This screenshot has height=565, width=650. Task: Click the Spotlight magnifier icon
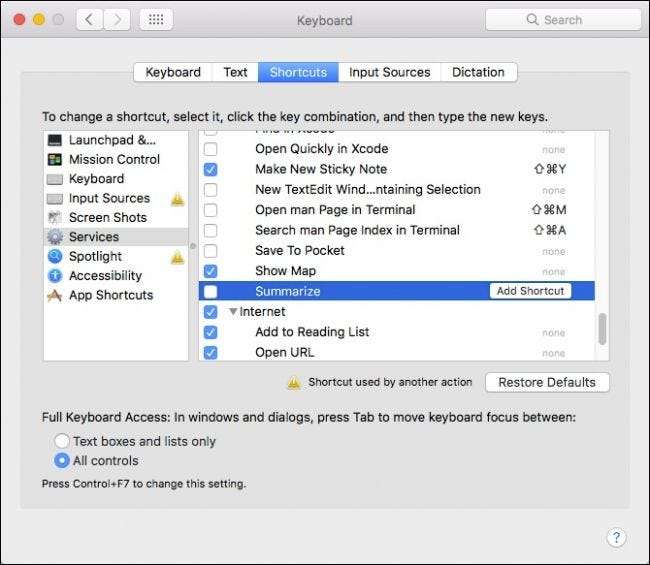tap(55, 257)
